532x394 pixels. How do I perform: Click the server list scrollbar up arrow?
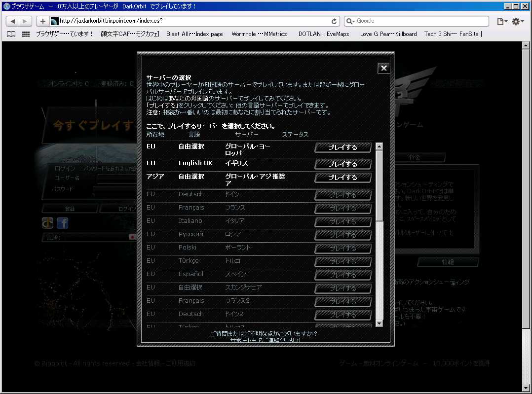coord(380,146)
